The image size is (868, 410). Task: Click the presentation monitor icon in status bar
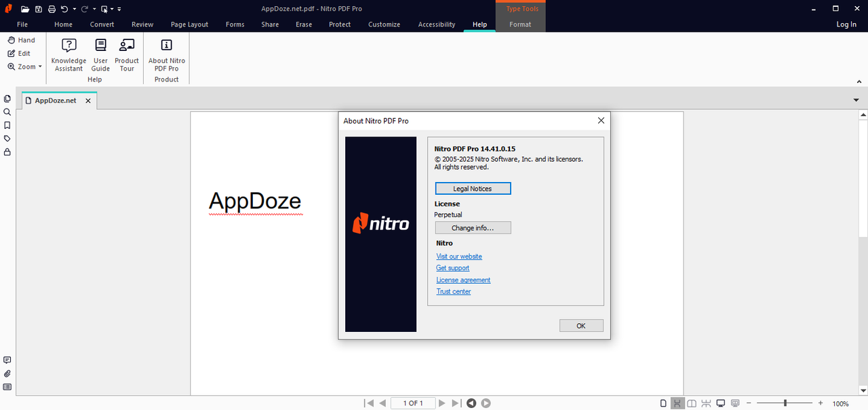[736, 403]
